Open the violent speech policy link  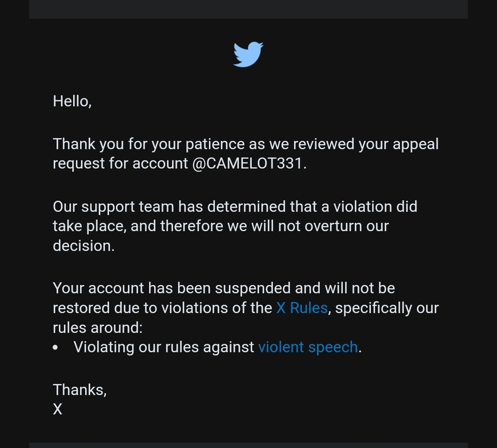tap(308, 347)
